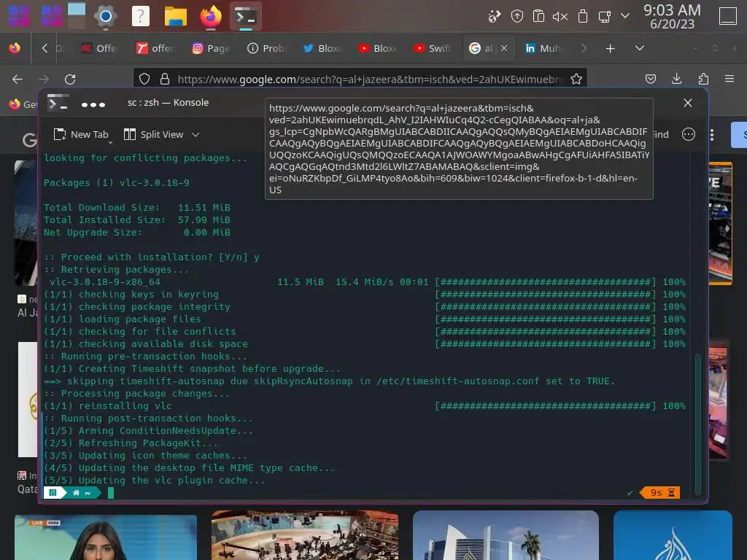Switch to the LinkedIn 'Muh' tab
Image resolution: width=747 pixels, height=560 pixels.
(543, 48)
